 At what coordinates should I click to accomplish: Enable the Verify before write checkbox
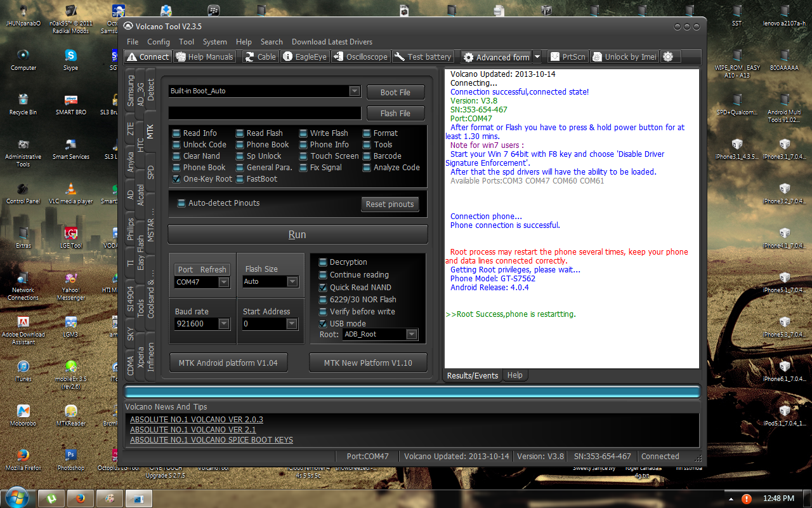click(x=323, y=312)
